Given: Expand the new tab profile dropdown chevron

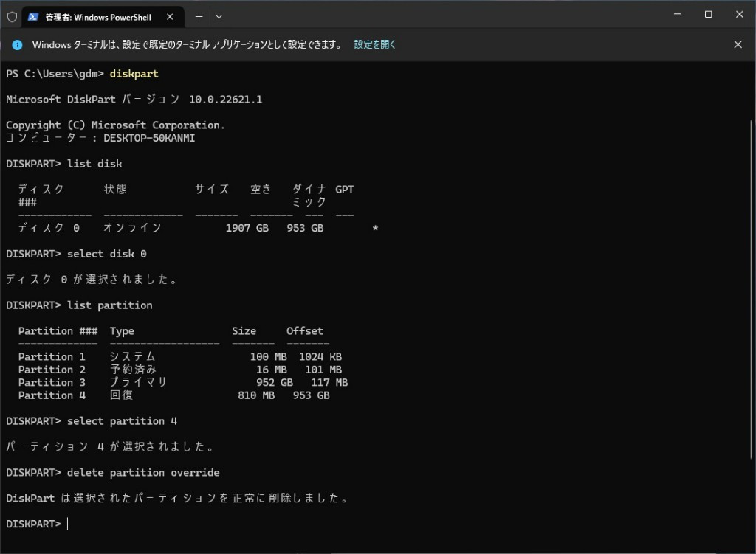Looking at the screenshot, I should point(219,16).
